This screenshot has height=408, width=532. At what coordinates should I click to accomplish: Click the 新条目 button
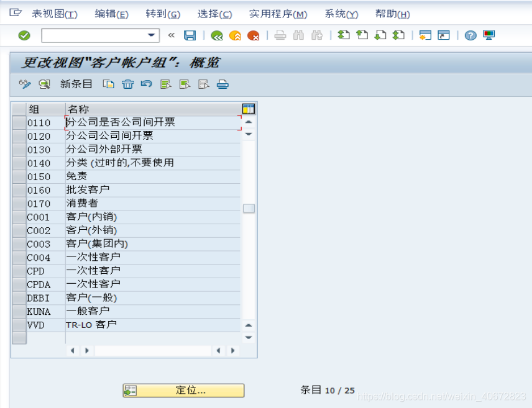pos(76,84)
